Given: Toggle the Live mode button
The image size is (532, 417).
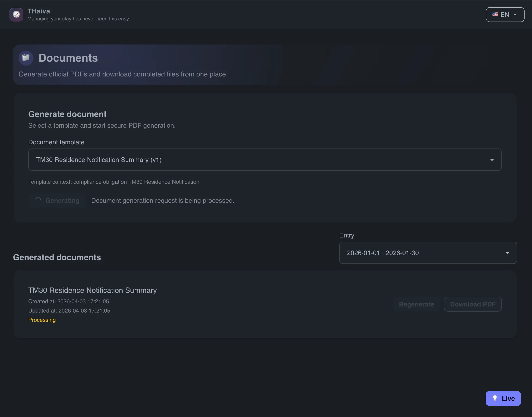Looking at the screenshot, I should click(503, 398).
